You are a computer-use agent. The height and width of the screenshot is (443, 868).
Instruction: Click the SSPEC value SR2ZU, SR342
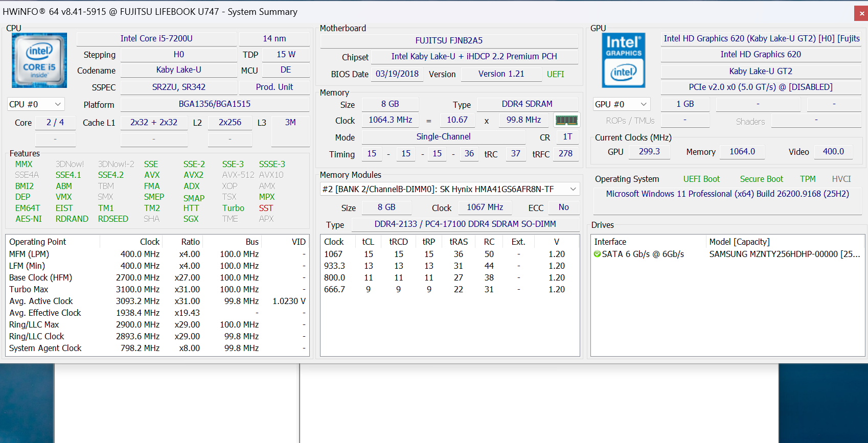tap(179, 87)
